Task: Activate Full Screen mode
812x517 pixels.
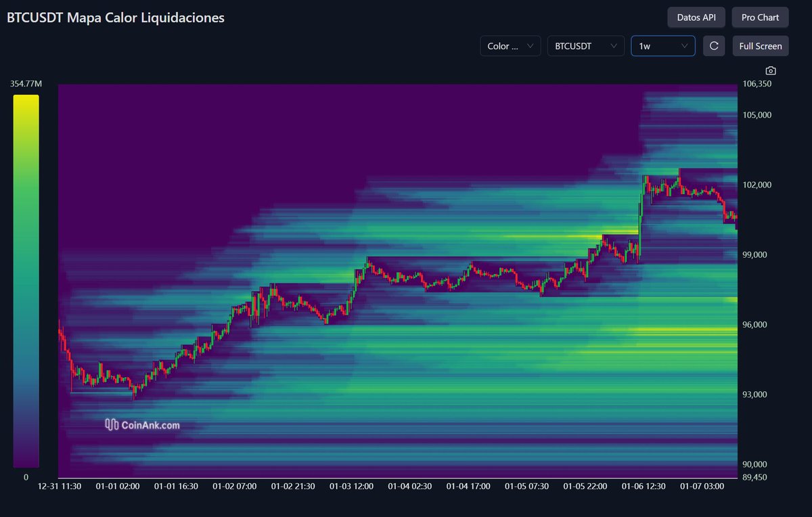Action: click(x=760, y=45)
